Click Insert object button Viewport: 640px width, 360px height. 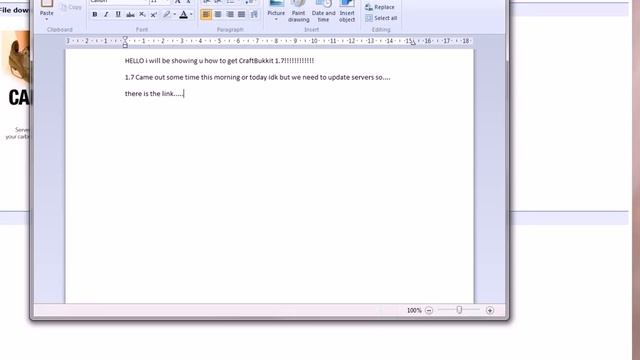click(x=347, y=11)
